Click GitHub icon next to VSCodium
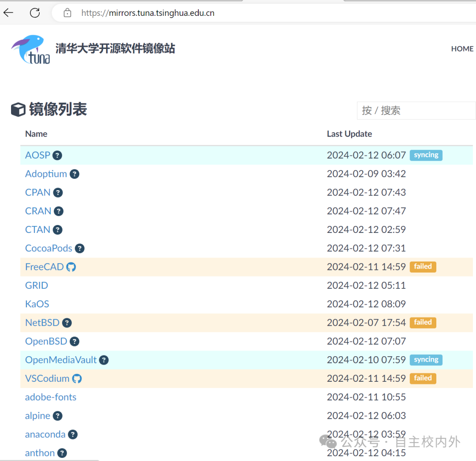Viewport: 476px width, 461px height. click(x=77, y=379)
